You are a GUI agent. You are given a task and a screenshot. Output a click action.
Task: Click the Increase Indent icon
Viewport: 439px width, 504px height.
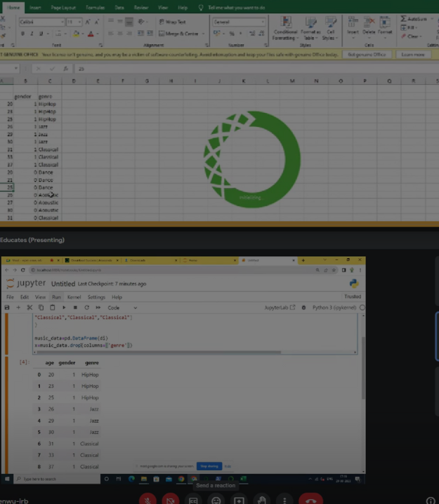click(x=150, y=34)
